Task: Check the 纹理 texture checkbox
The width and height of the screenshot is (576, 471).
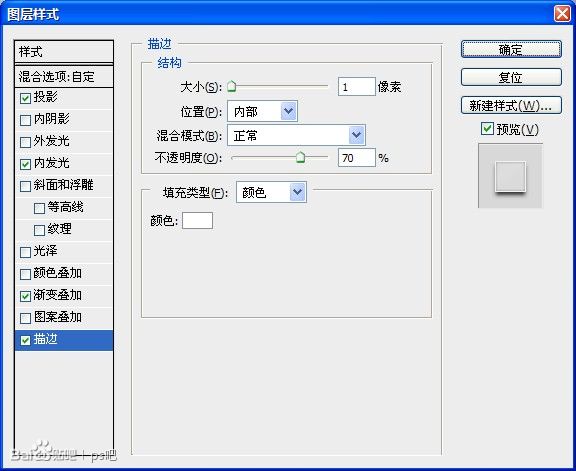Action: (x=39, y=230)
